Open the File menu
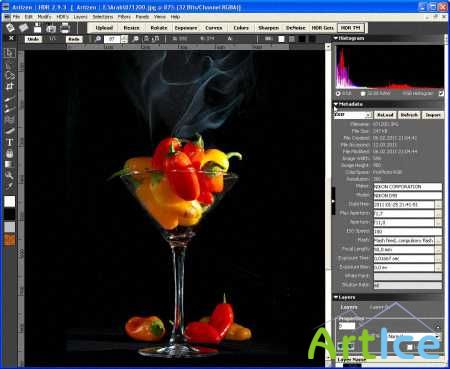The image size is (450, 369). pyautogui.click(x=16, y=17)
